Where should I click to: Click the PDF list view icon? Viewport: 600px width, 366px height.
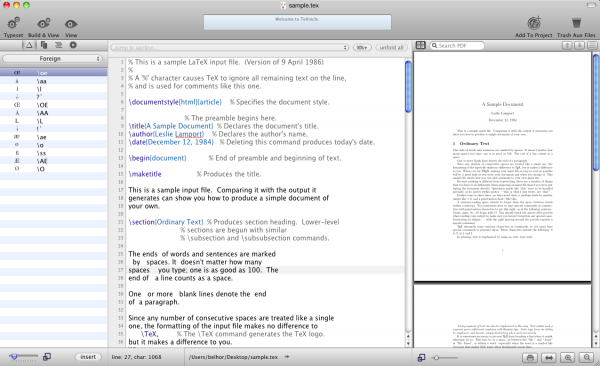click(592, 46)
